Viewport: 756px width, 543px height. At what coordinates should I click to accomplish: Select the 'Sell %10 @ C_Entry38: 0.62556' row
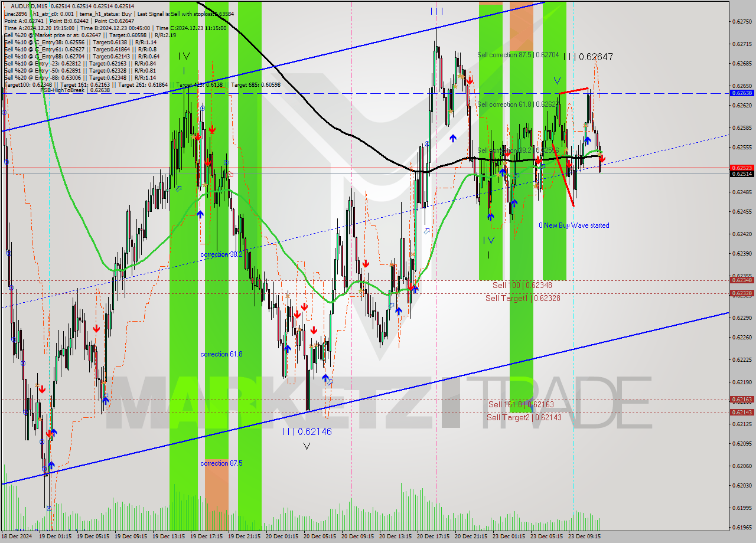click(x=80, y=42)
